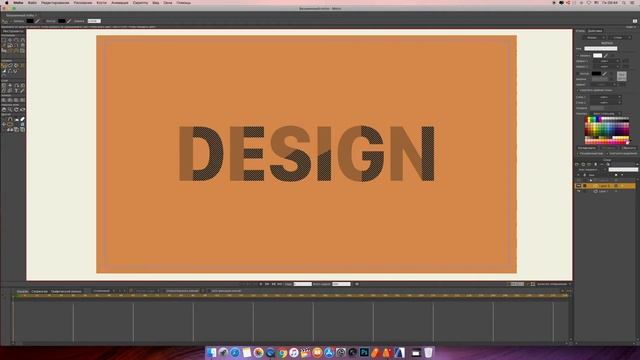
Task: Select the Pan Workspace hand tool
Action: [x=4, y=110]
